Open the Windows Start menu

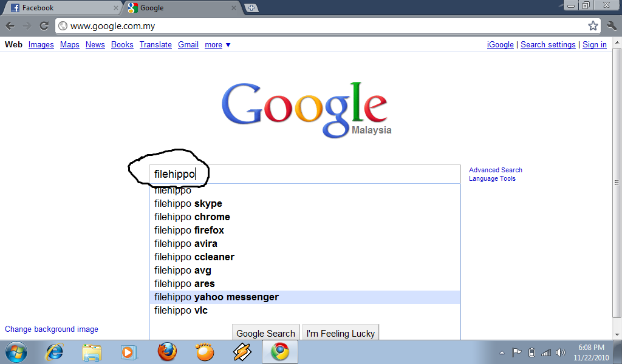(x=16, y=352)
